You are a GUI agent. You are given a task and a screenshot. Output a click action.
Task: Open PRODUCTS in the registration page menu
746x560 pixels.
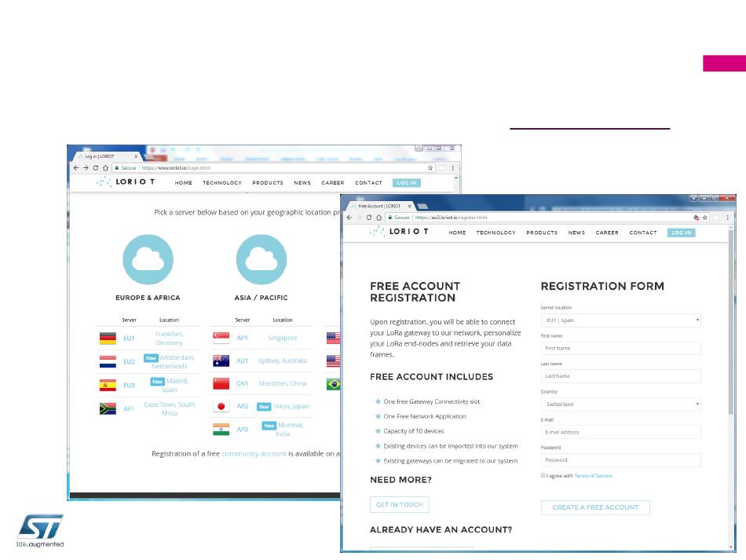pyautogui.click(x=542, y=232)
